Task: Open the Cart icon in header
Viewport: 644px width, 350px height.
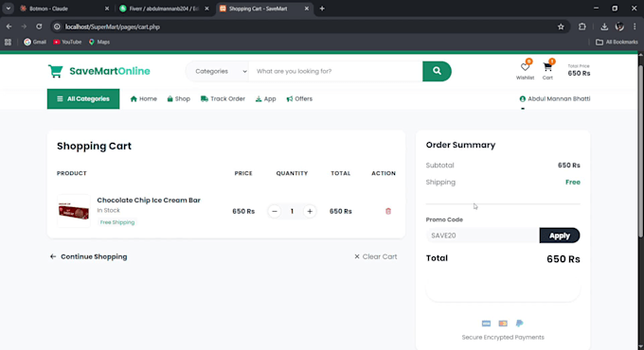Action: coord(547,67)
